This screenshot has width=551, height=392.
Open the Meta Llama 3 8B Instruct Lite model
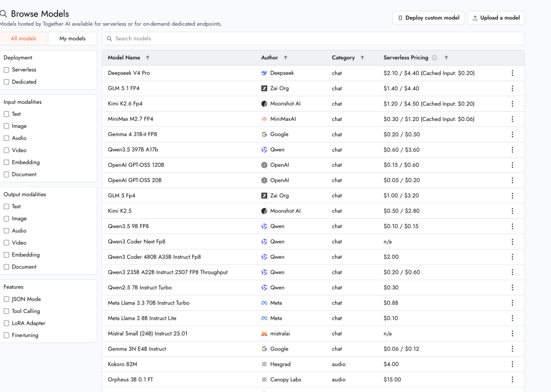coord(142,318)
